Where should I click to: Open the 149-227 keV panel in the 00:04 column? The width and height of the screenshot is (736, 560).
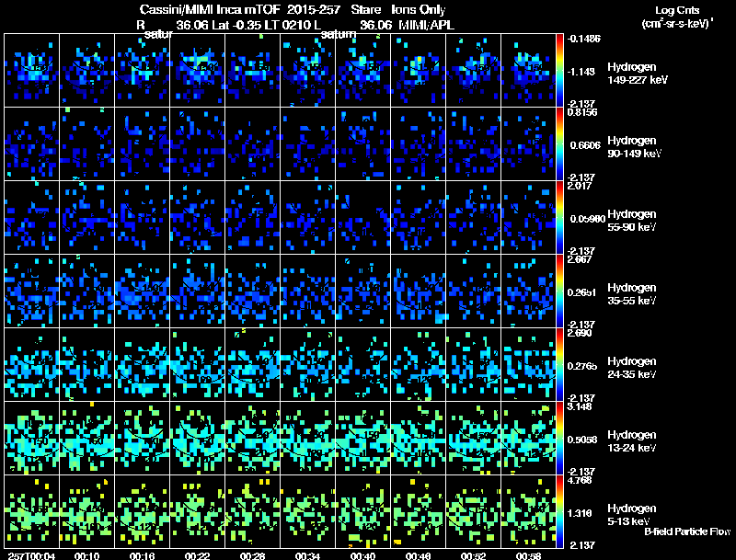tap(32, 71)
